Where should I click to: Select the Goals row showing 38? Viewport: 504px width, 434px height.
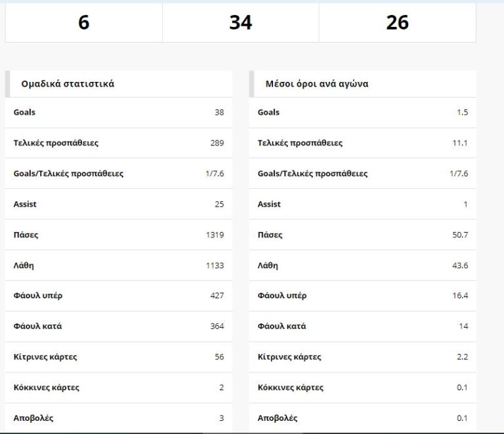coord(118,113)
